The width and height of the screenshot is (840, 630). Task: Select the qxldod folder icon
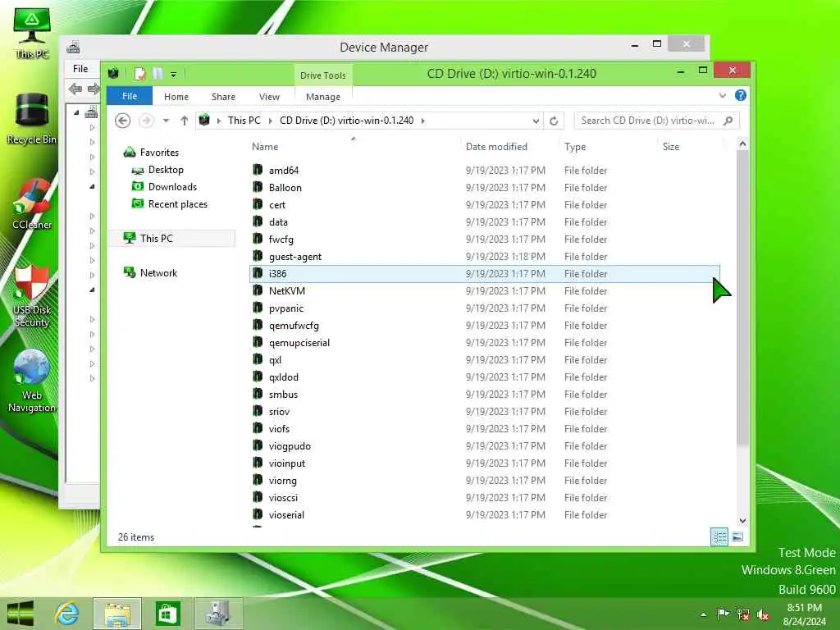coord(258,377)
